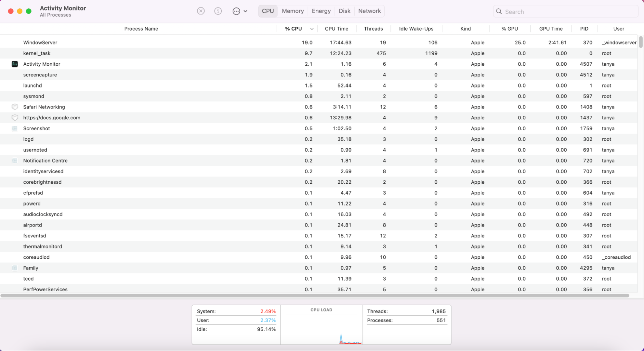This screenshot has height=351, width=644.
Task: Select the shield icon beside Safari Networking
Action: 14,107
